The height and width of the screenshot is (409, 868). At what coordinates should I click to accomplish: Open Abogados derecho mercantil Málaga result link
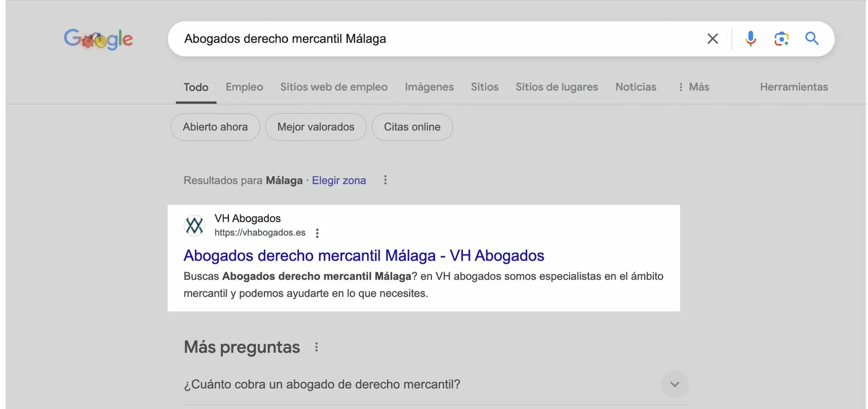coord(364,255)
